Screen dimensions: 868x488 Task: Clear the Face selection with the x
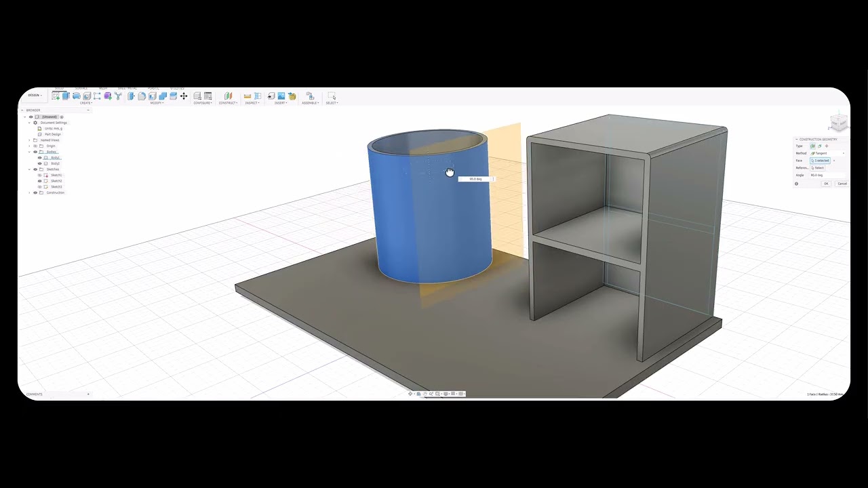[x=834, y=161]
